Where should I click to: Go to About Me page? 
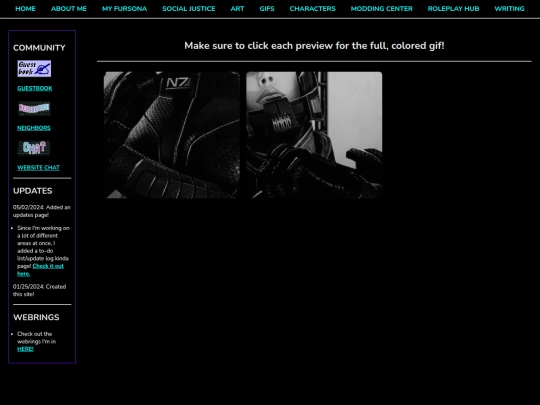pyautogui.click(x=69, y=9)
